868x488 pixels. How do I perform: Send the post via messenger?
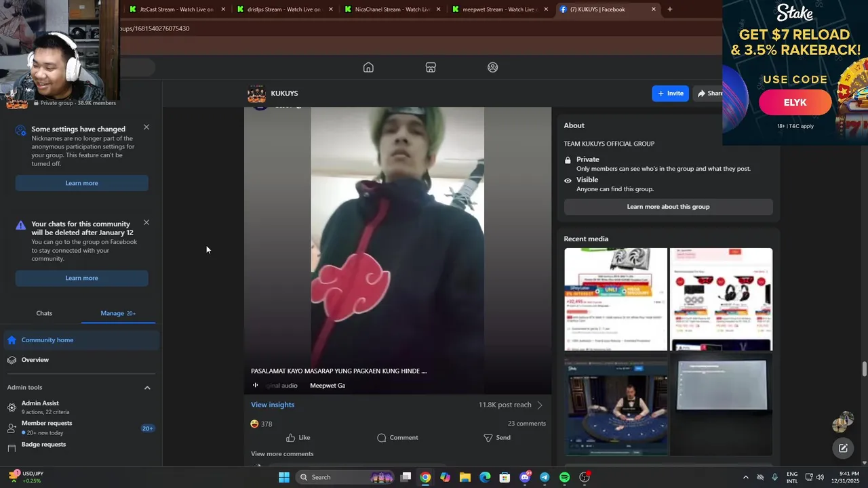[497, 438]
